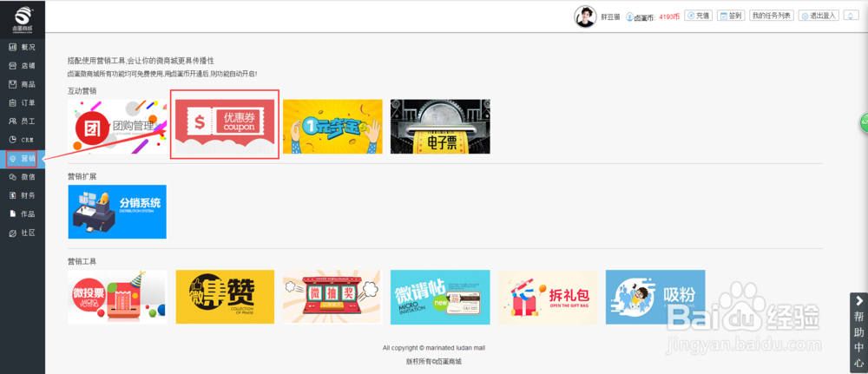This screenshot has height=374, width=868.
Task: Click the 卤蛋商城 logo at top left
Action: click(23, 21)
